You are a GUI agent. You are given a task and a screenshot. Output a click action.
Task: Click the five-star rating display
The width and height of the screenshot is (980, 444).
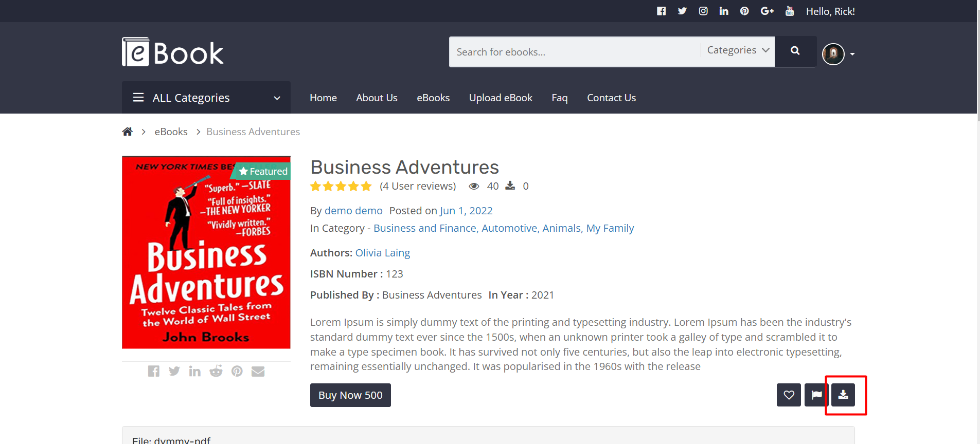341,186
